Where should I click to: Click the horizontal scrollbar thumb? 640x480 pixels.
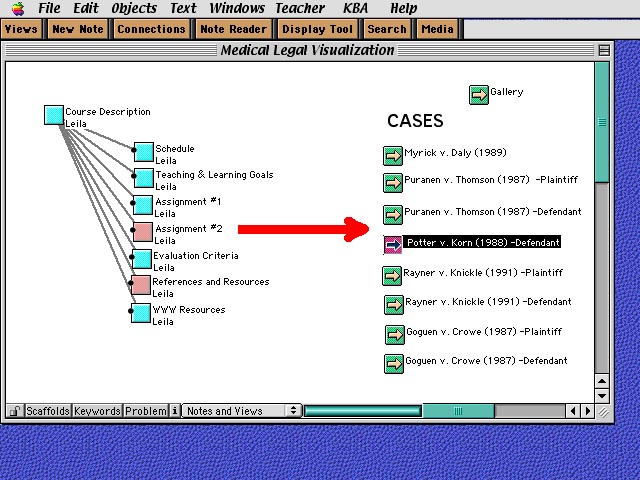pos(458,411)
